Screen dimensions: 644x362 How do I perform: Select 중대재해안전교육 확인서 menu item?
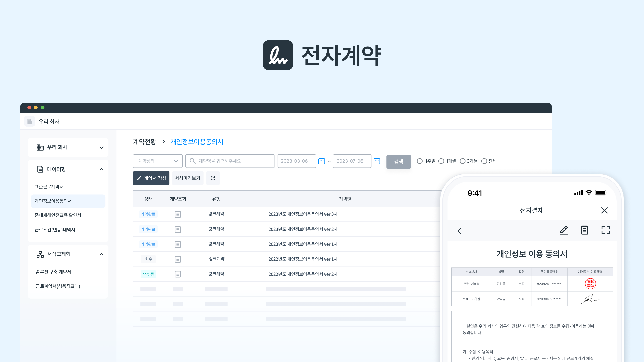(x=58, y=215)
